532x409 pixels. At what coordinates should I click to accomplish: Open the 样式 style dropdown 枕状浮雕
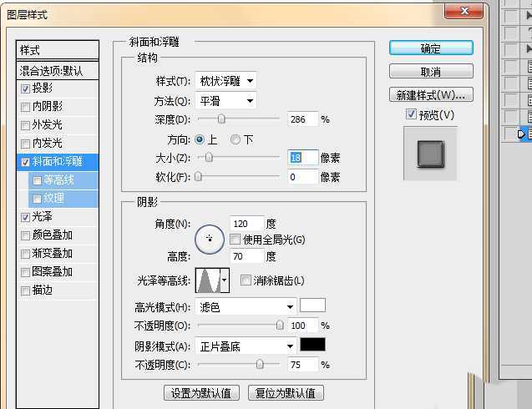(x=225, y=81)
